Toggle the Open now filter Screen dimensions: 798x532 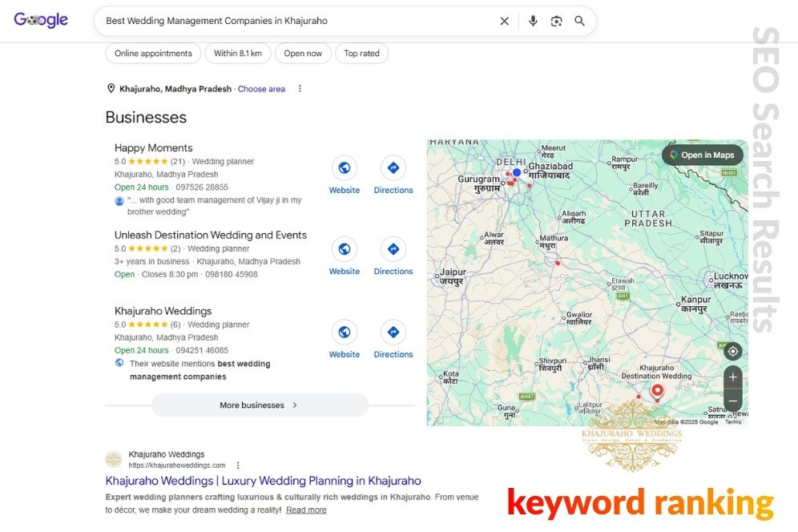(x=303, y=54)
